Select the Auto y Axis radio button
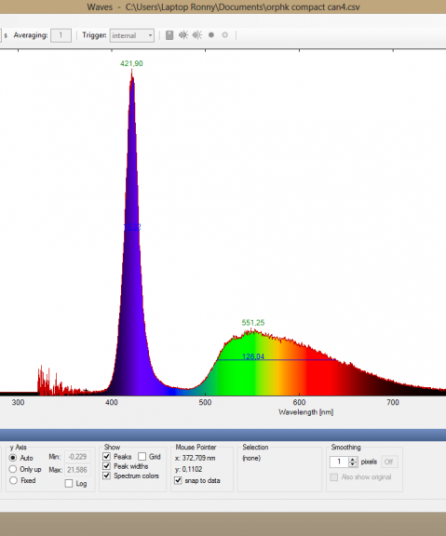The image size is (446, 536). 13,457
